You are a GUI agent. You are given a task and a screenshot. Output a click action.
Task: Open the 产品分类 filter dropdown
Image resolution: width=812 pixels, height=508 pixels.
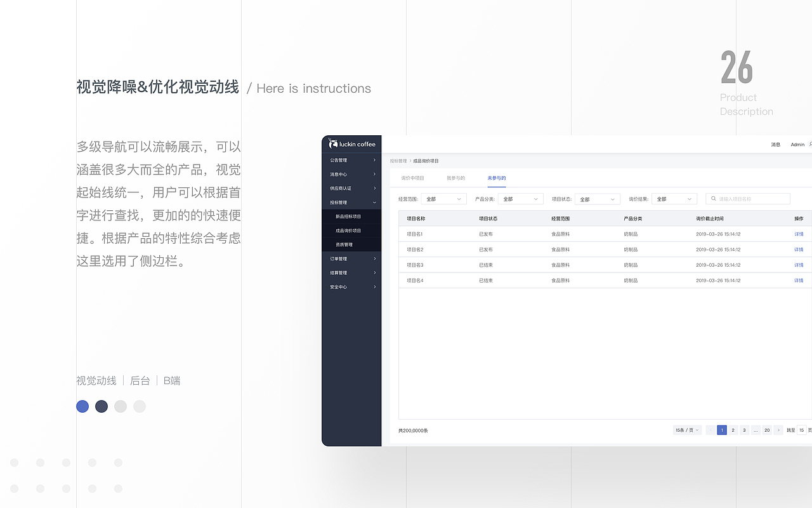520,199
